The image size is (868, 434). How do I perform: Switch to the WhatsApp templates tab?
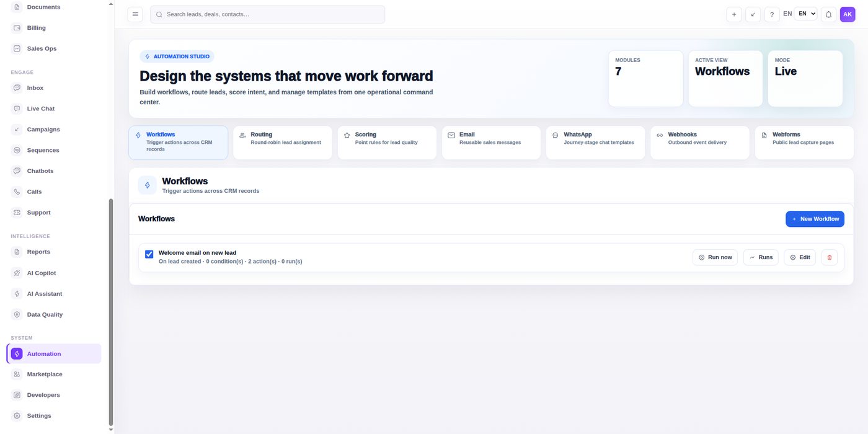pyautogui.click(x=595, y=143)
